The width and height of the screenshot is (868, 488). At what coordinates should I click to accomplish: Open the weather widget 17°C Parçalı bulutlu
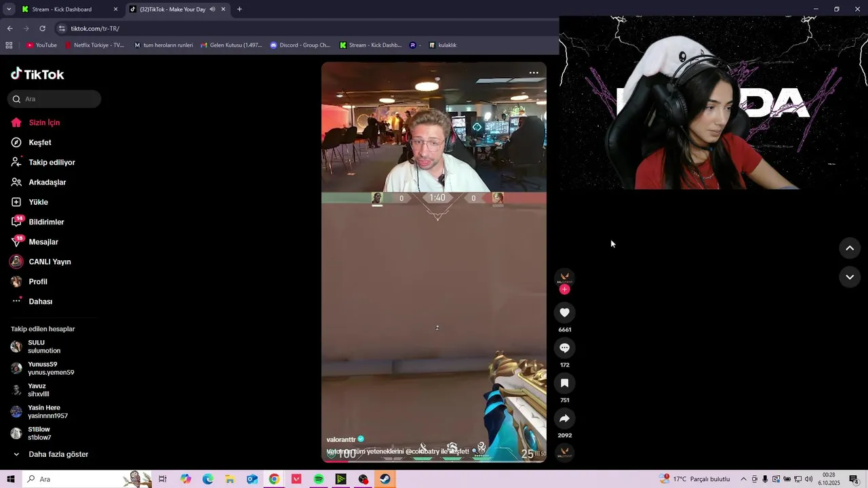pyautogui.click(x=696, y=479)
